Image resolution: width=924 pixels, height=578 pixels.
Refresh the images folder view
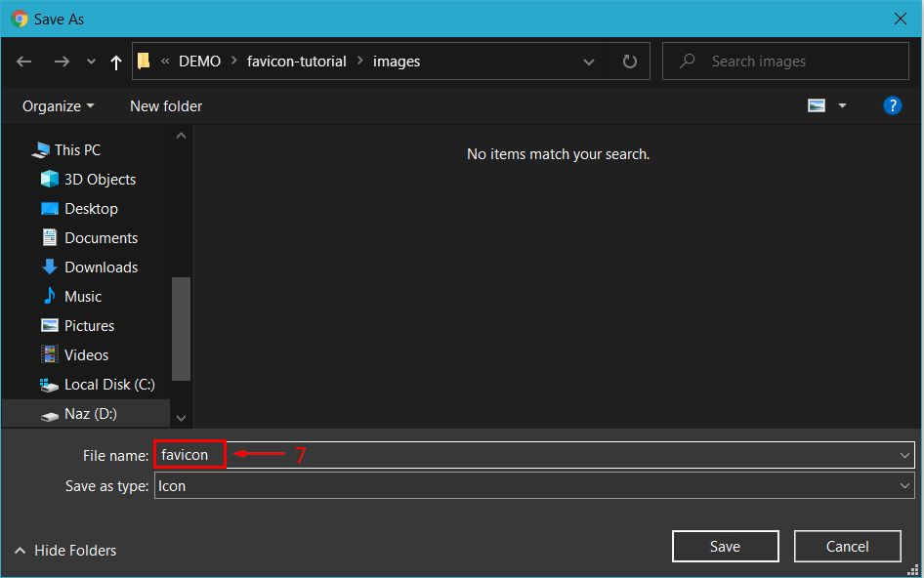pos(630,62)
